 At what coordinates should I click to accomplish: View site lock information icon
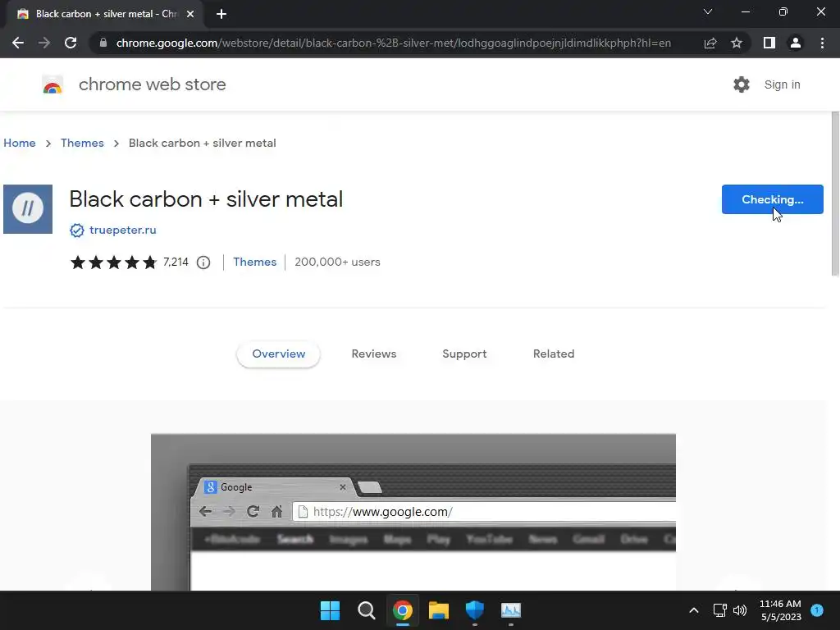click(x=103, y=43)
